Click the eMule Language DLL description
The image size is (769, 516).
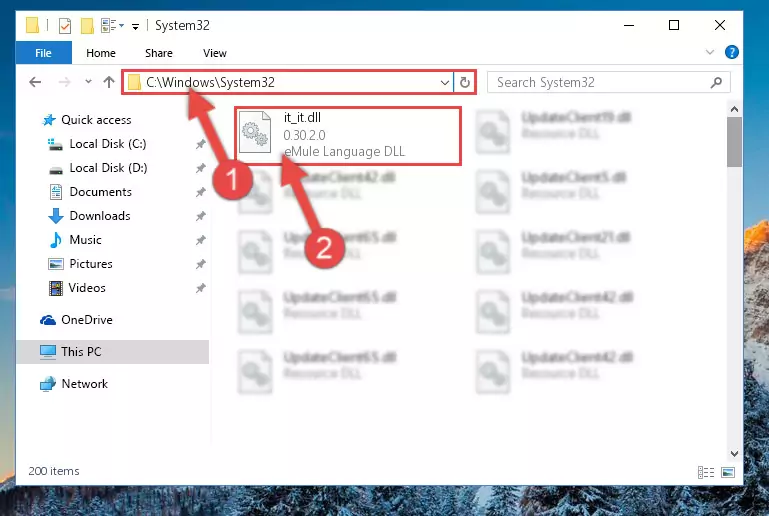pos(344,152)
